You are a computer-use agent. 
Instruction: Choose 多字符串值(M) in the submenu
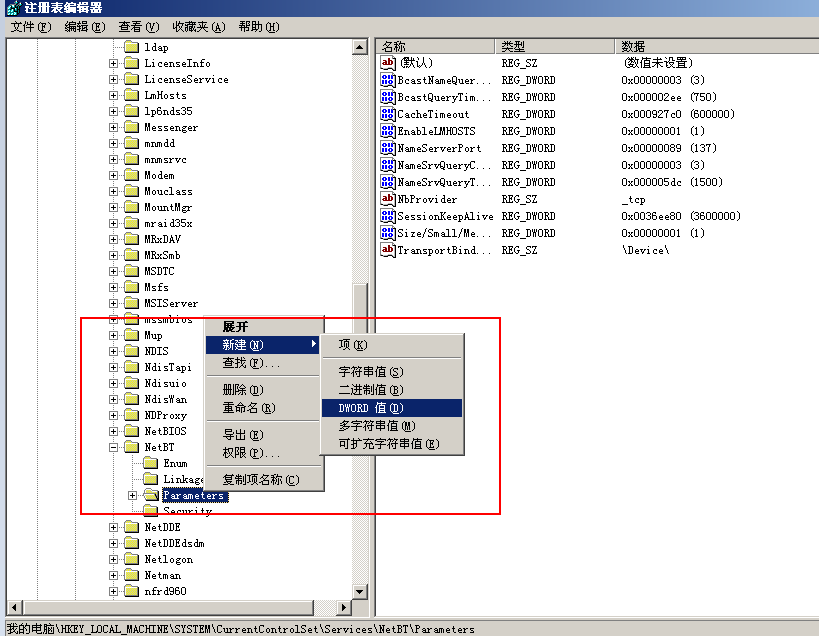click(x=392, y=426)
